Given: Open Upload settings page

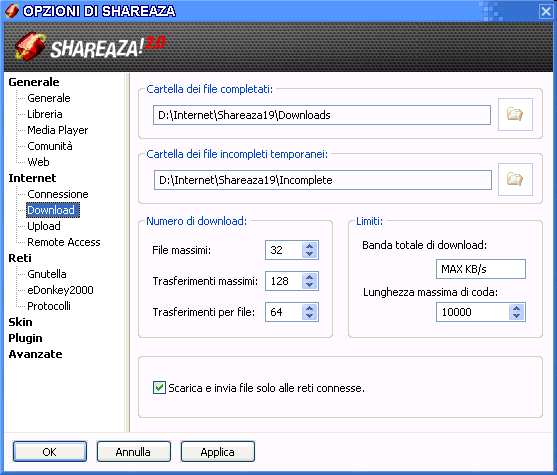Looking at the screenshot, I should tap(44, 226).
